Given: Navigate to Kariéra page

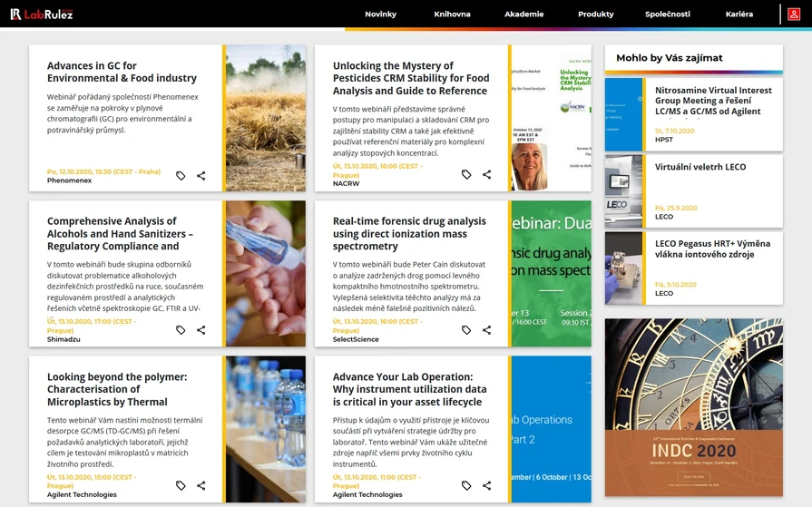Looking at the screenshot, I should 739,15.
